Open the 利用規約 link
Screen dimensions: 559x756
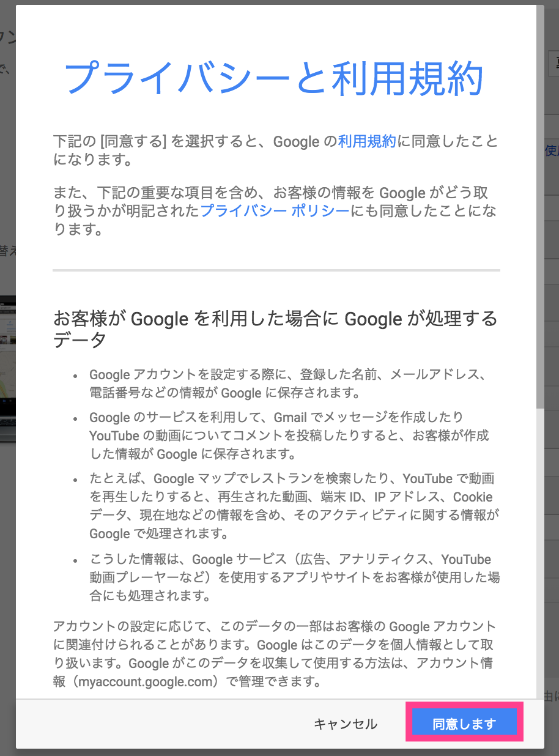click(367, 143)
